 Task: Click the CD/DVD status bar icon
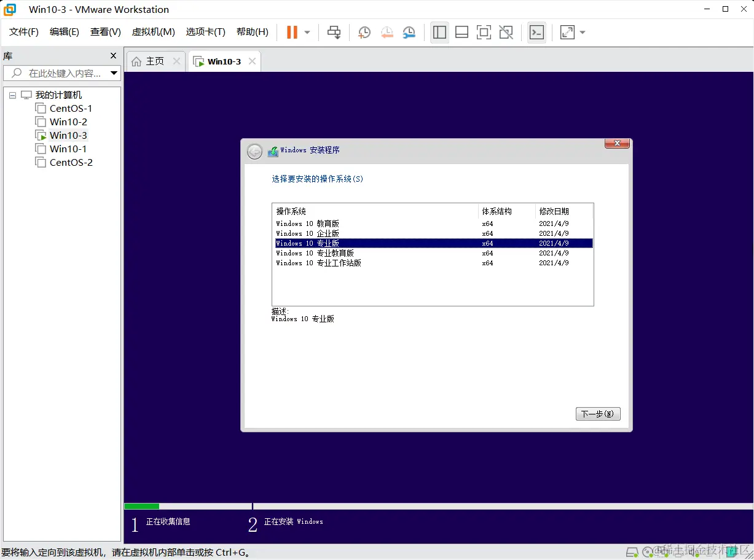click(648, 551)
